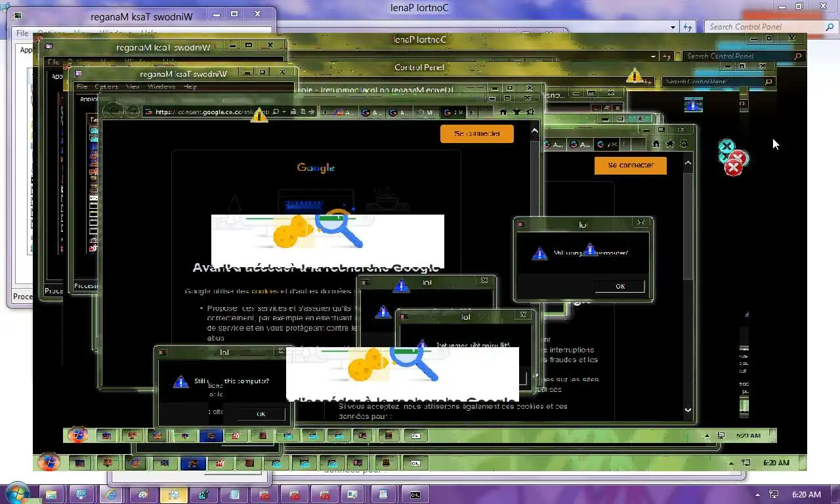Click refresh button beside top Control Panel address
This screenshot has height=504, width=840.
[x=687, y=27]
